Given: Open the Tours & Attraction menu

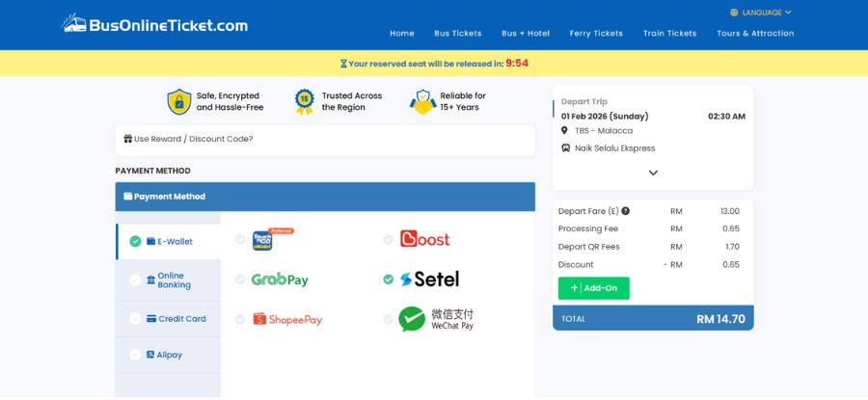Looking at the screenshot, I should [755, 33].
